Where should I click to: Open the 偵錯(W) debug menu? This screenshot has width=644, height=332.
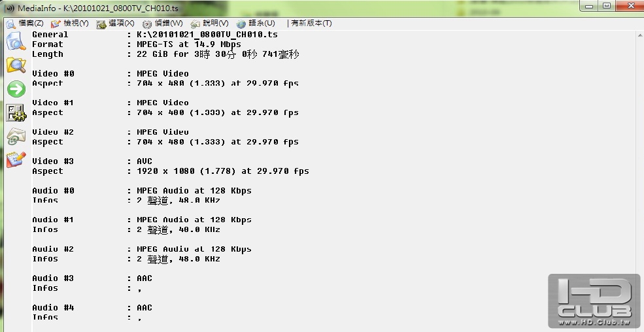pyautogui.click(x=169, y=24)
